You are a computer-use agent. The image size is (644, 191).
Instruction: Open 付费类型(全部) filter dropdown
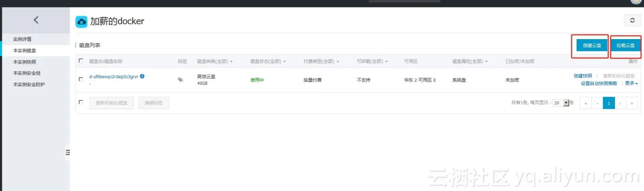pos(322,61)
